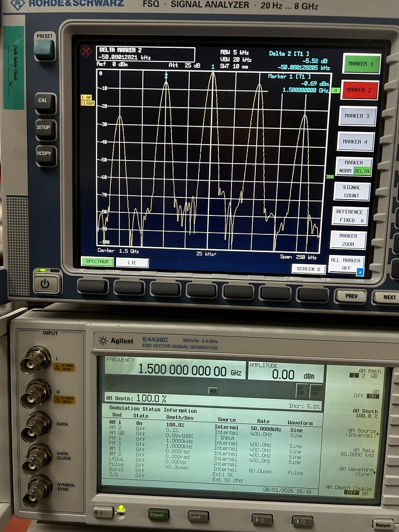
Task: Push the green Preset key on the generator
Action: [x=158, y=514]
